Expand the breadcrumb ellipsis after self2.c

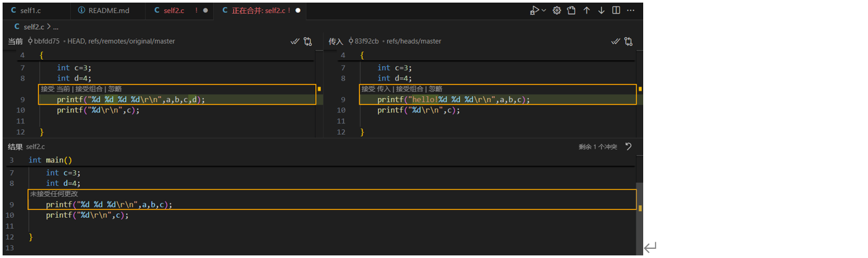(x=55, y=27)
